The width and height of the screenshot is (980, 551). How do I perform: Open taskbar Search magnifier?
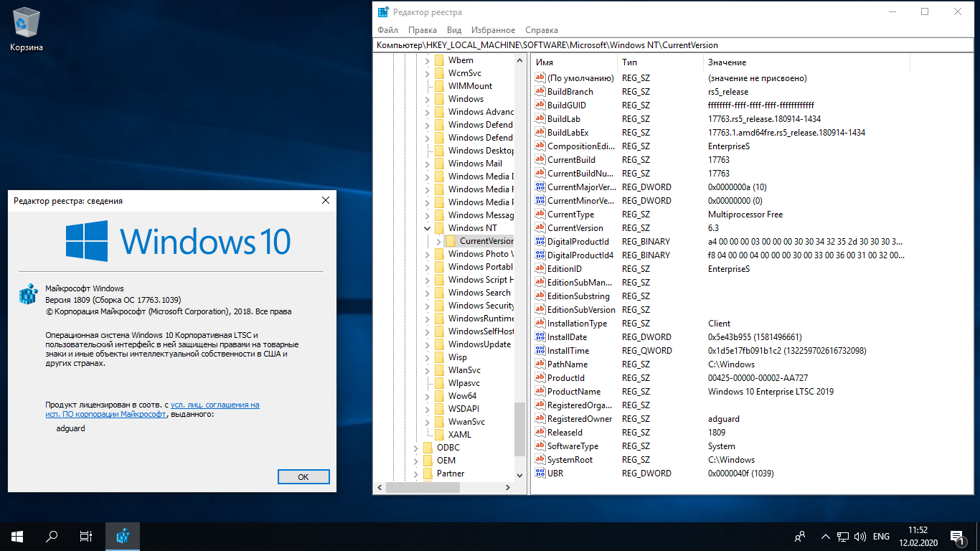[x=52, y=536]
